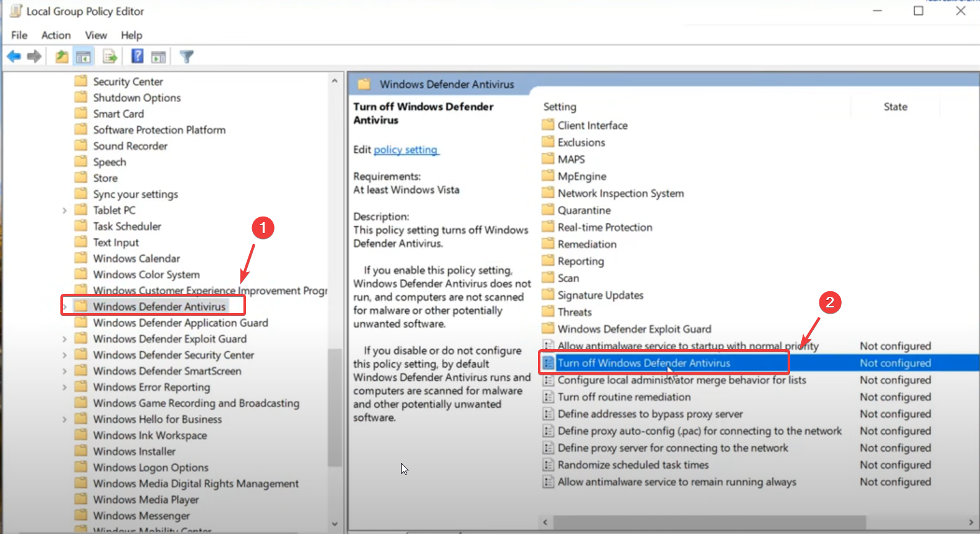Viewport: 980px width, 534px height.
Task: Click the Network Inspection System folder icon
Action: click(548, 193)
